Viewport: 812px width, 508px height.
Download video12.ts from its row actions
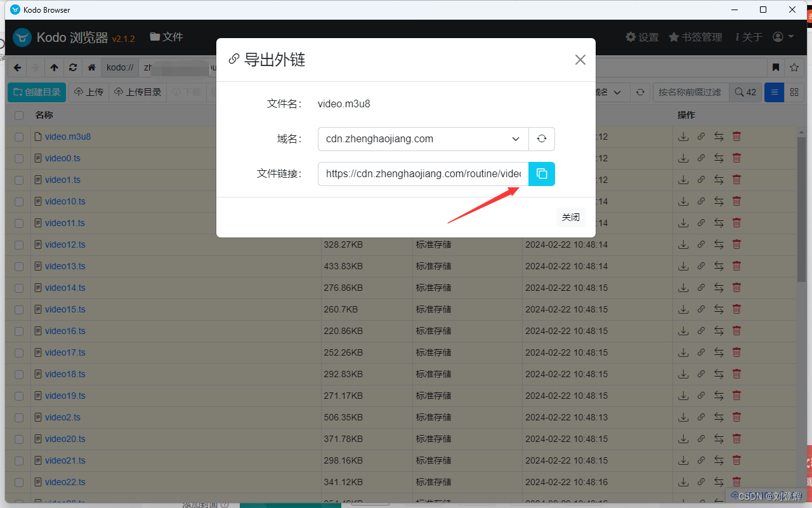point(683,244)
